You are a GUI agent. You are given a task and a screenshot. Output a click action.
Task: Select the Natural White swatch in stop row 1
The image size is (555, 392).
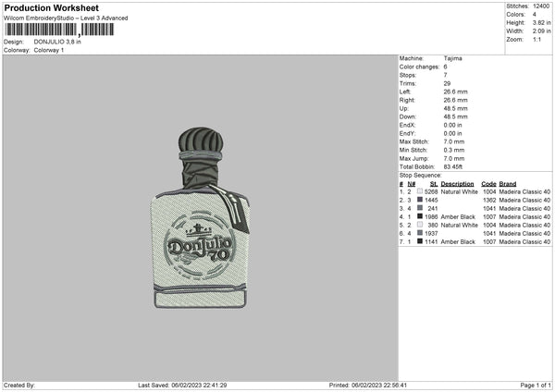click(420, 191)
